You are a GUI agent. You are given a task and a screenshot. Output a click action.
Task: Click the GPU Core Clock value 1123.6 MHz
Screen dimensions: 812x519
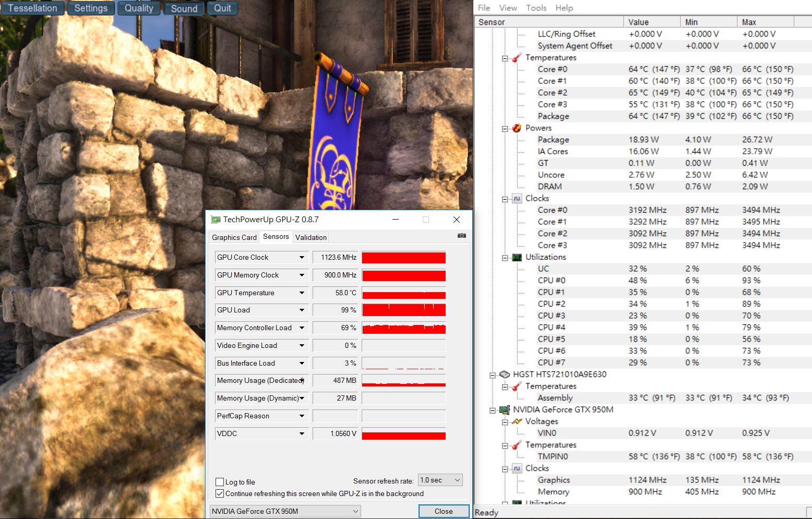click(335, 258)
